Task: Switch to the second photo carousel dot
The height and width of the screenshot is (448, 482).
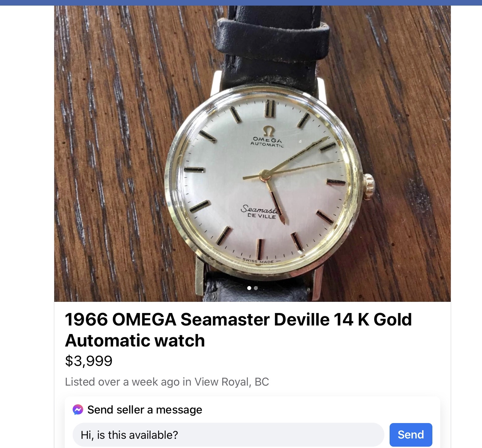Action: [256, 288]
